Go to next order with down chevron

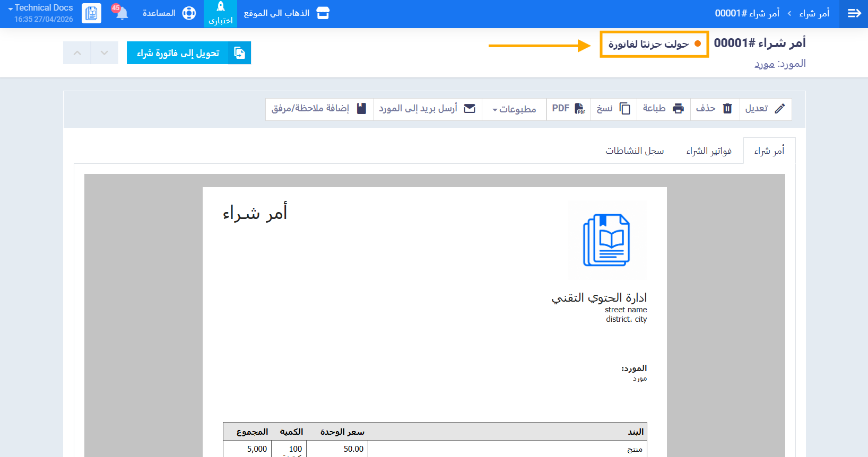105,53
